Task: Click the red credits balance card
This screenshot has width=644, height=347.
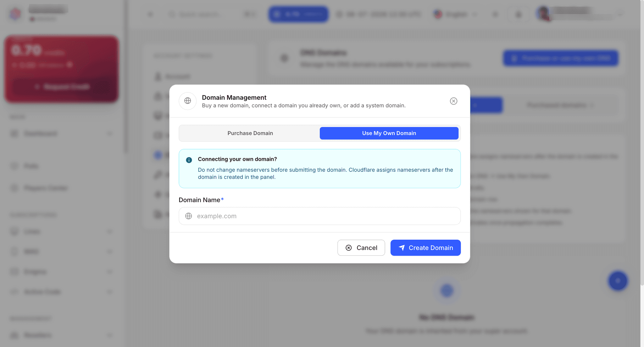Action: click(x=61, y=69)
